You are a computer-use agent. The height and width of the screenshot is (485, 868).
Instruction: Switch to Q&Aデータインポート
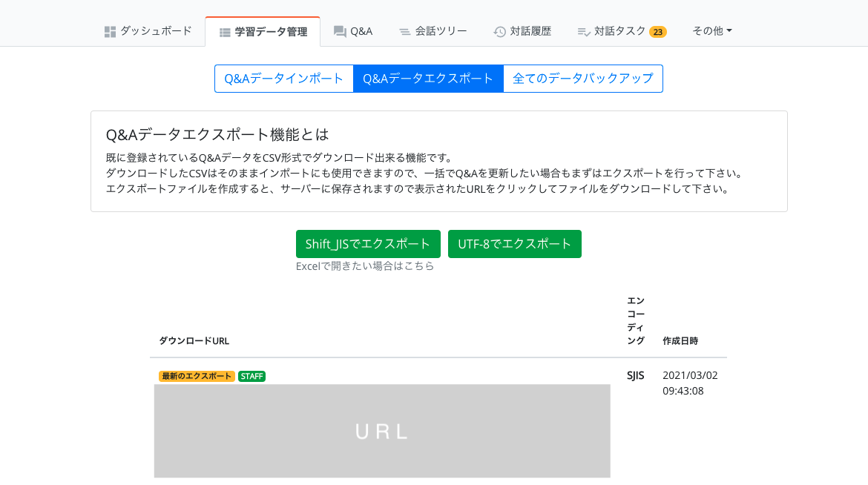[x=284, y=79]
